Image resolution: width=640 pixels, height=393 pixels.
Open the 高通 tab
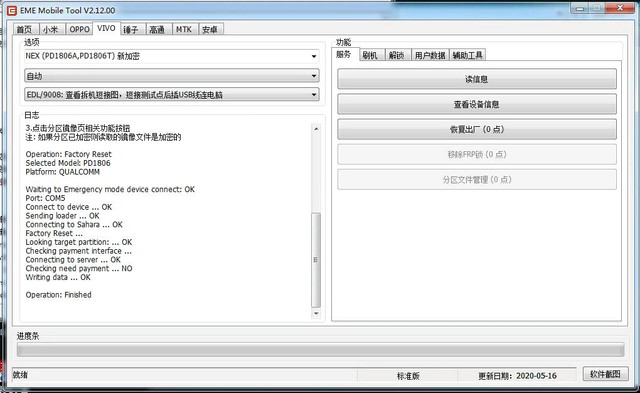pyautogui.click(x=158, y=29)
